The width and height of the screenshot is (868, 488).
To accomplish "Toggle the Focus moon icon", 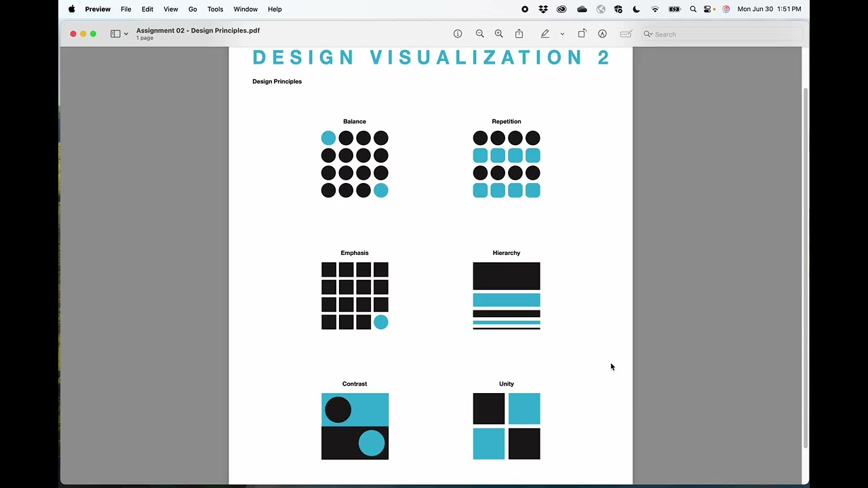I will click(x=636, y=9).
